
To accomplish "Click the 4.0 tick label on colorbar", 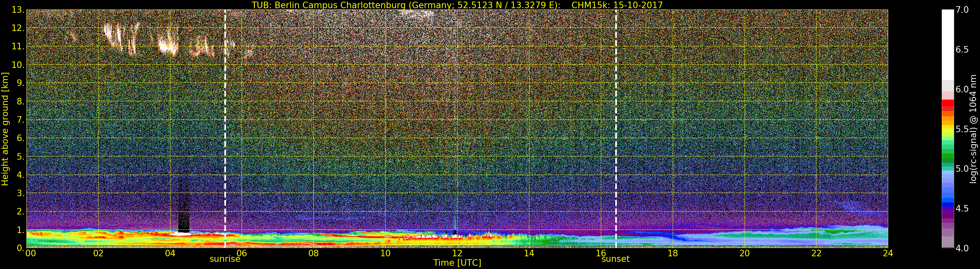I will click(962, 248).
